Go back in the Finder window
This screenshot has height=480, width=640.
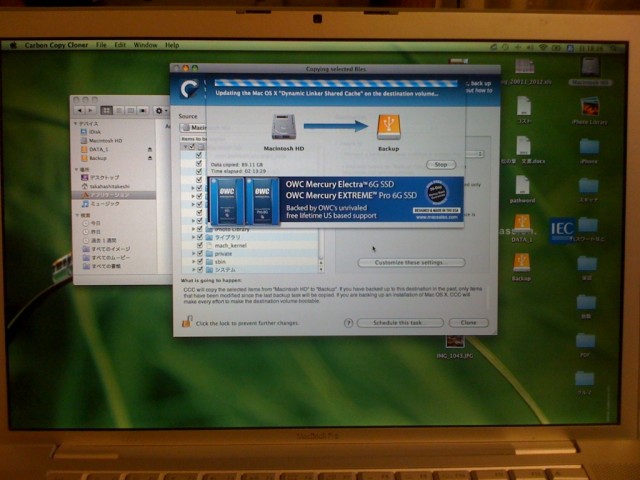[80, 110]
